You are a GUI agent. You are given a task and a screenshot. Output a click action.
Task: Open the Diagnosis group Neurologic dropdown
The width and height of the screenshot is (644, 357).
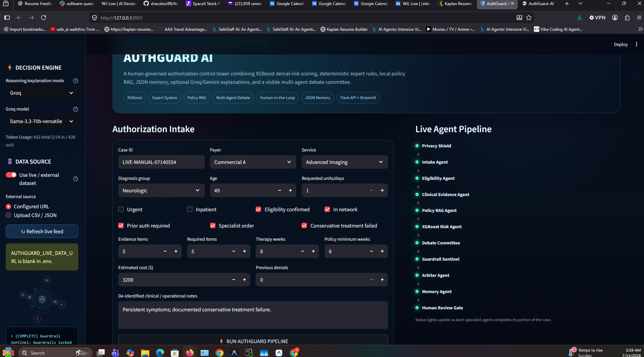pos(161,191)
